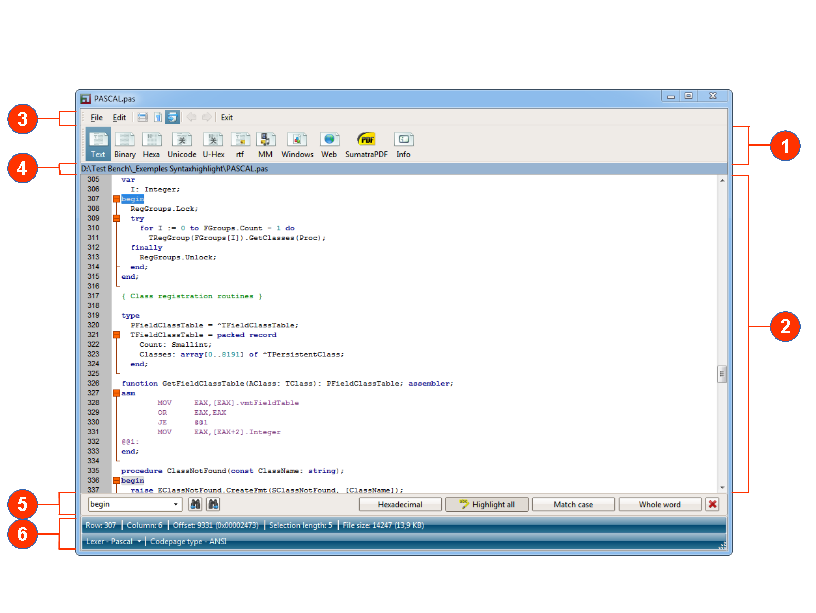
Task: Click the forward arrow icon
Action: (207, 117)
